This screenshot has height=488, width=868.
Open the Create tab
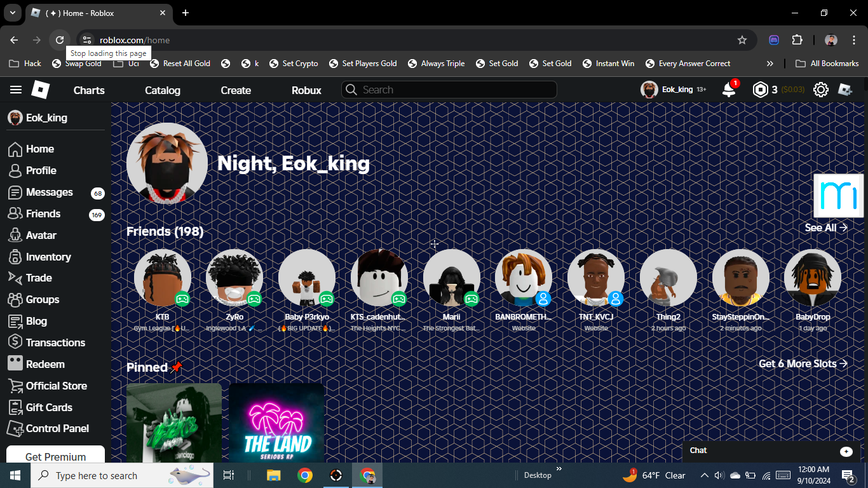236,90
